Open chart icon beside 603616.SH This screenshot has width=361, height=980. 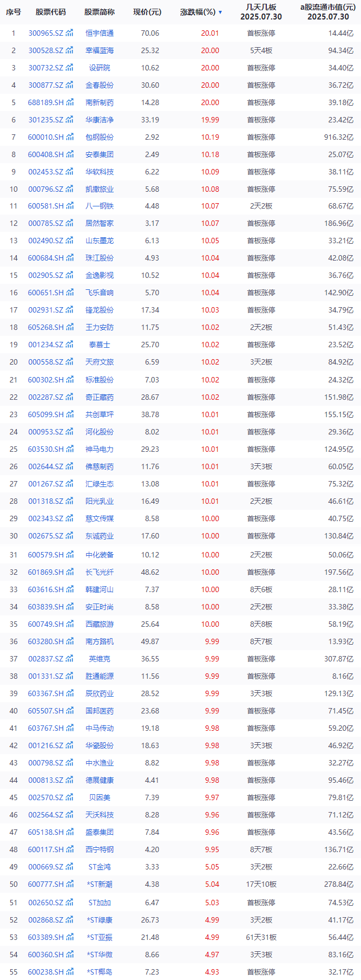(x=69, y=589)
